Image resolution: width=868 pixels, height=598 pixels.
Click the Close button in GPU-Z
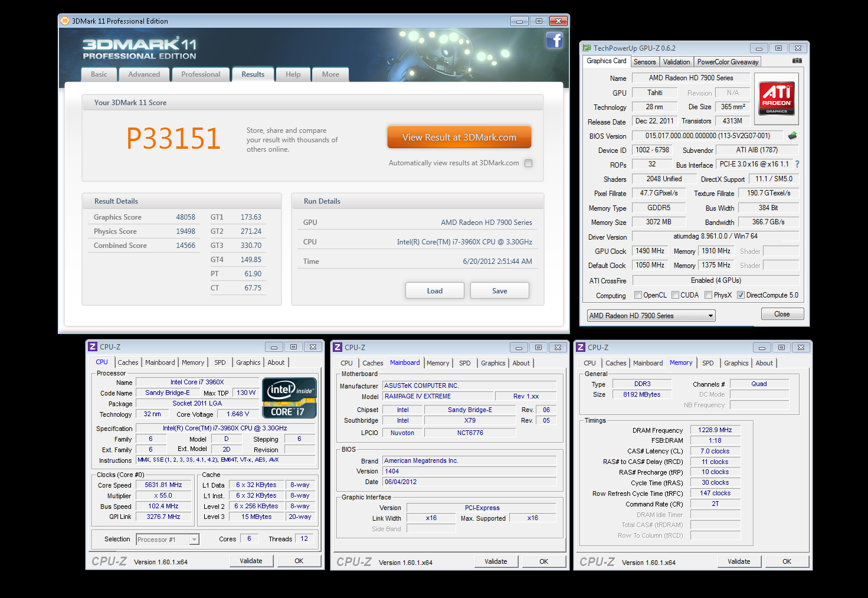(782, 314)
